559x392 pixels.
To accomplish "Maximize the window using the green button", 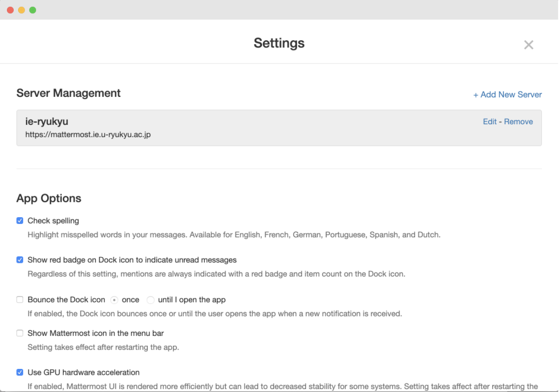I will [32, 10].
